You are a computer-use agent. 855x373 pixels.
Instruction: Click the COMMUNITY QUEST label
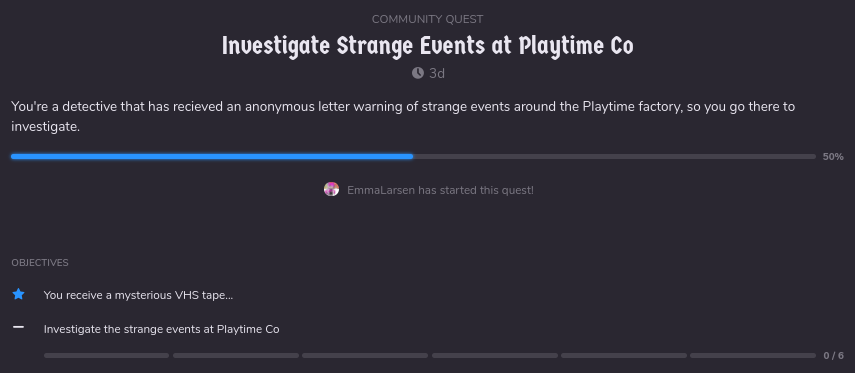[428, 19]
